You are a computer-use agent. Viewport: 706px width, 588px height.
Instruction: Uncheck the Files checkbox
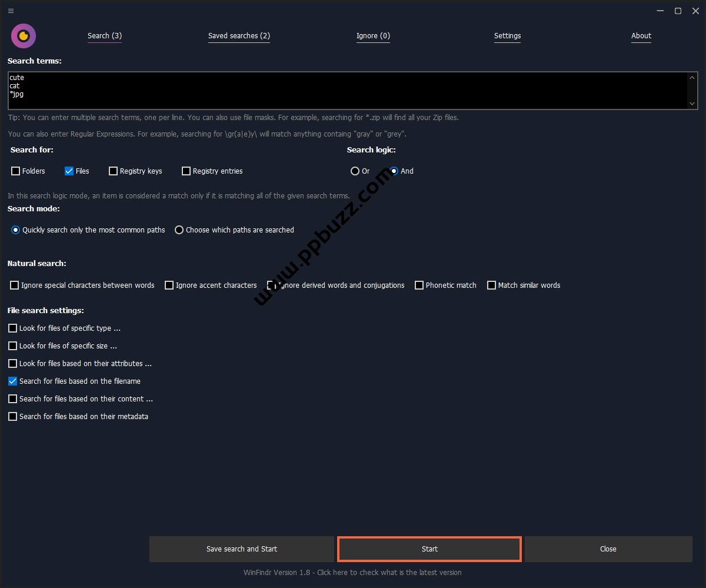[69, 171]
